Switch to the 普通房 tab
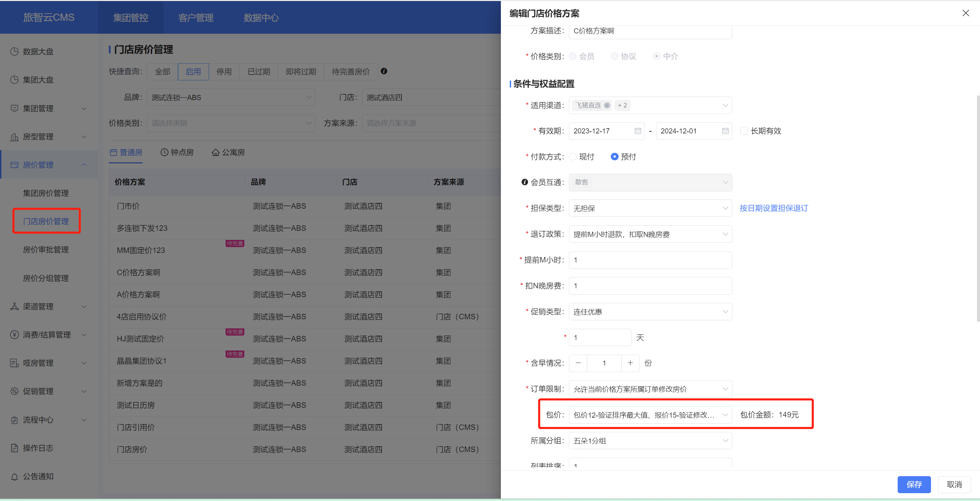Viewport: 980px width, 501px height. [126, 152]
